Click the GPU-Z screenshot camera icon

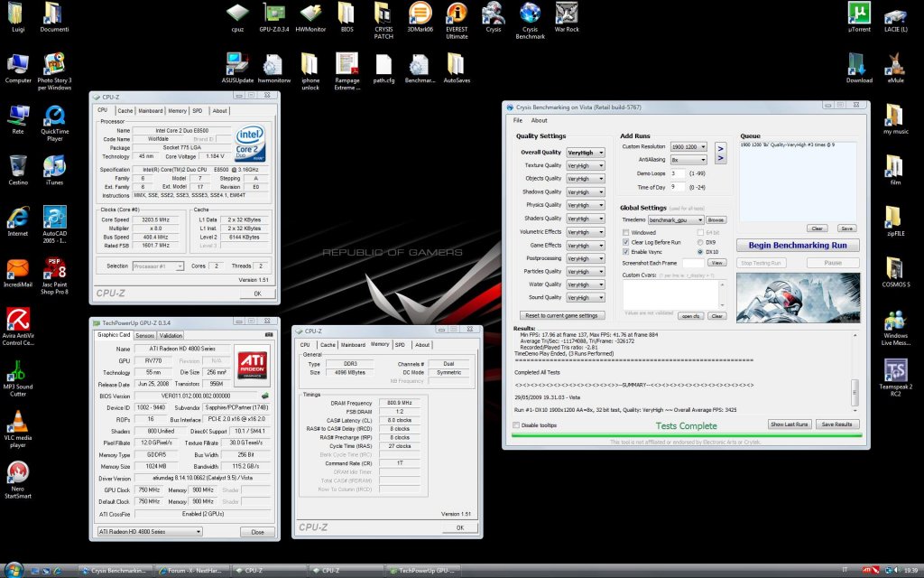tap(269, 335)
